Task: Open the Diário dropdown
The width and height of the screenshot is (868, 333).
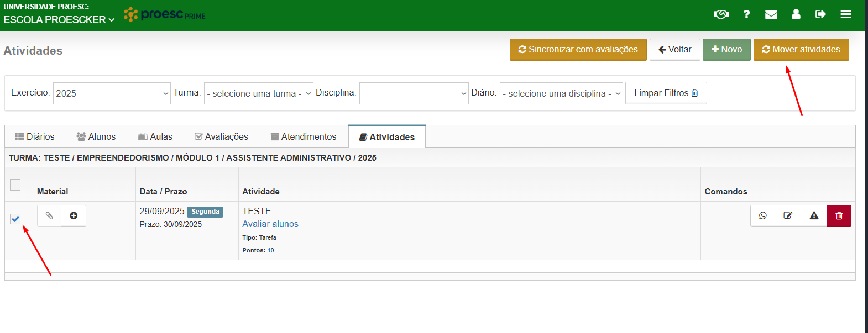Action: (x=561, y=93)
